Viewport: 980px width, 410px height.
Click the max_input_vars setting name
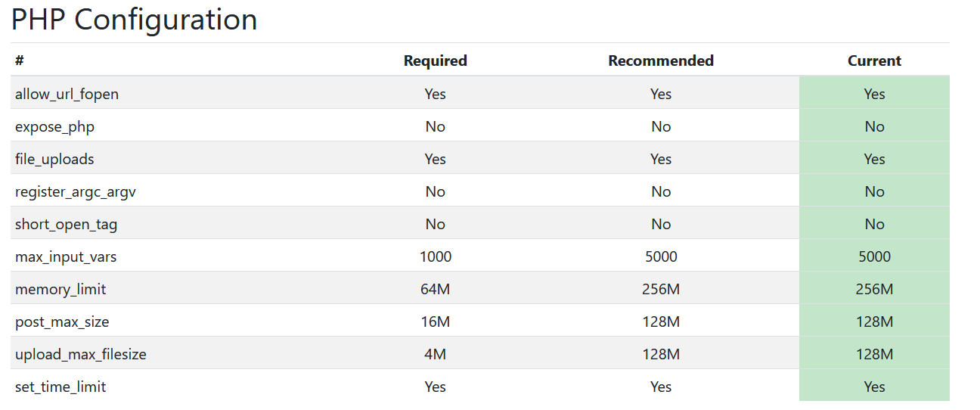coord(66,256)
